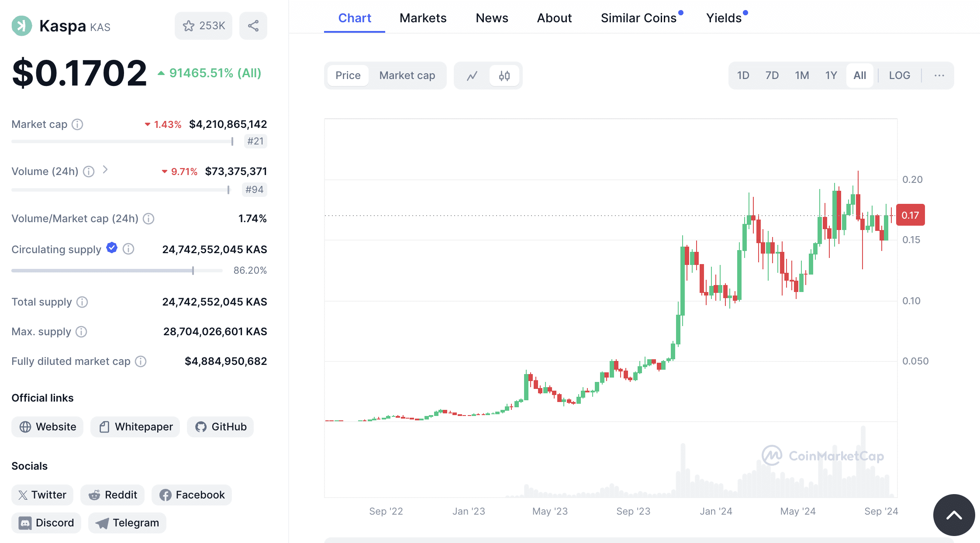The width and height of the screenshot is (980, 543).
Task: Open the Whitepaper link
Action: [x=135, y=427]
